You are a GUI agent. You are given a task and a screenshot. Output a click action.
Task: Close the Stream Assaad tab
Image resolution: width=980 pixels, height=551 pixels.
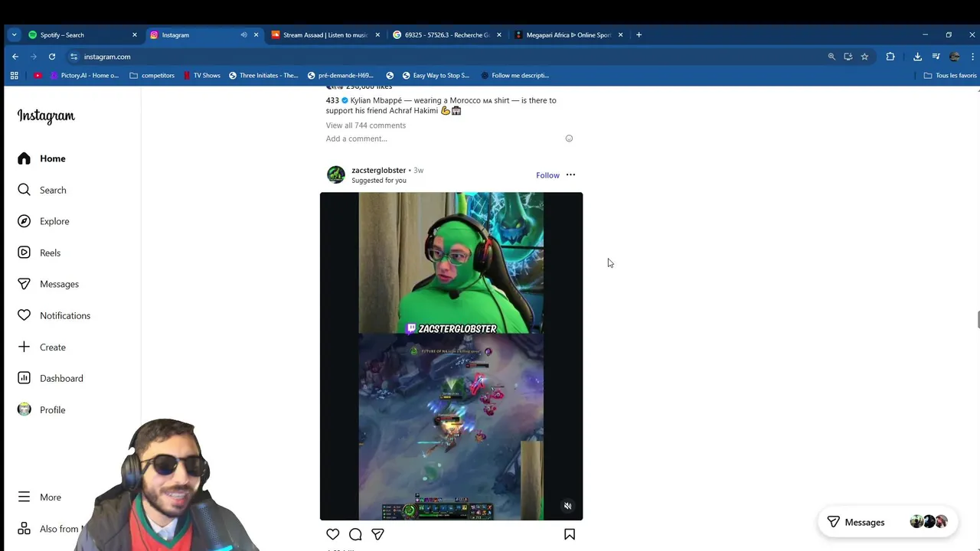coord(377,34)
